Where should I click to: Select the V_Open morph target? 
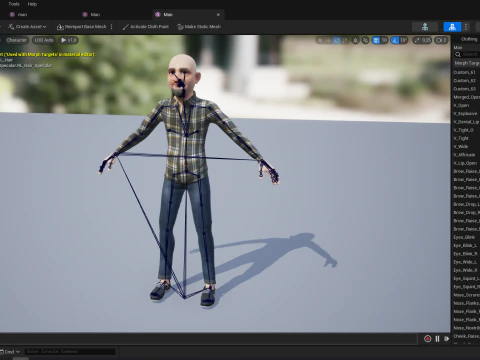461,105
